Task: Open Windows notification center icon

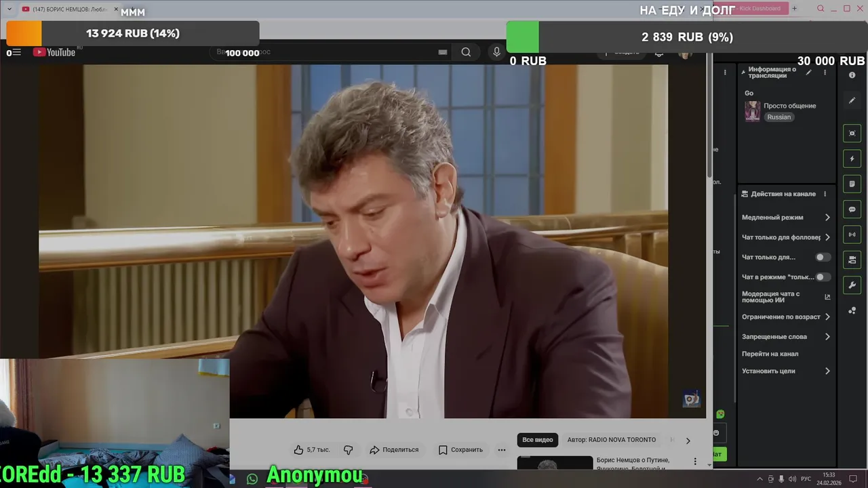Action: pos(853,479)
